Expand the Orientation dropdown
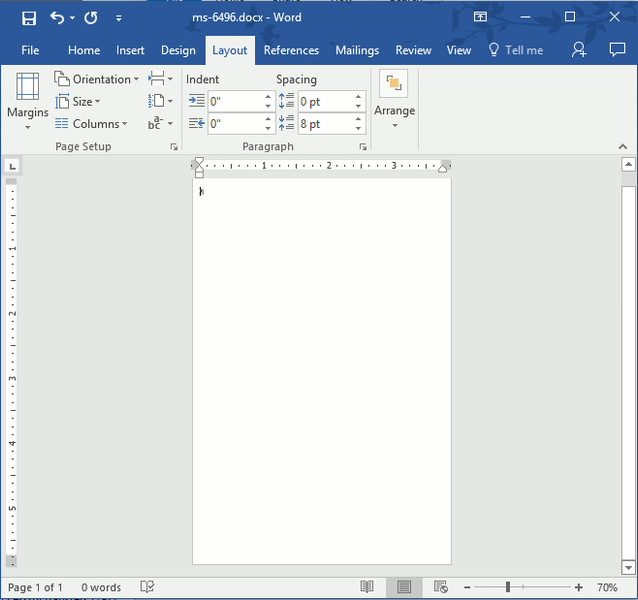This screenshot has height=600, width=638. pos(98,79)
